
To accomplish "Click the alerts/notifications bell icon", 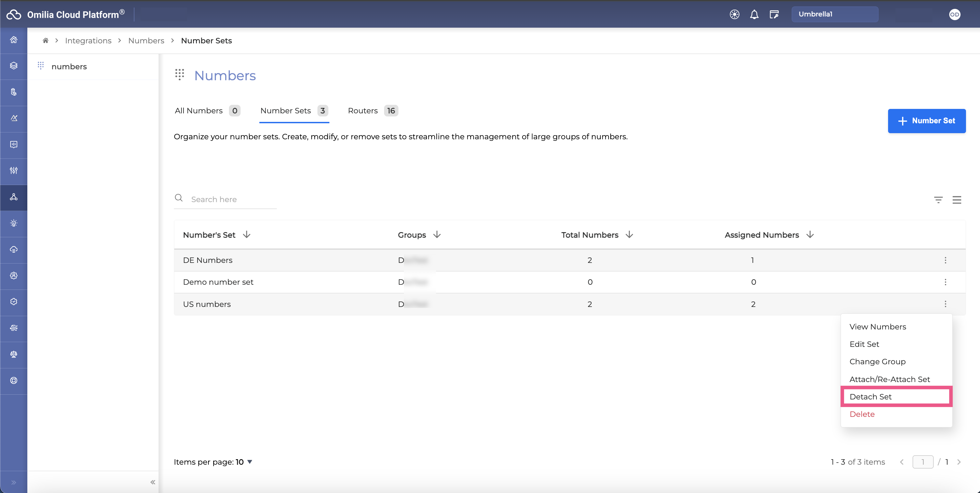I will tap(754, 14).
